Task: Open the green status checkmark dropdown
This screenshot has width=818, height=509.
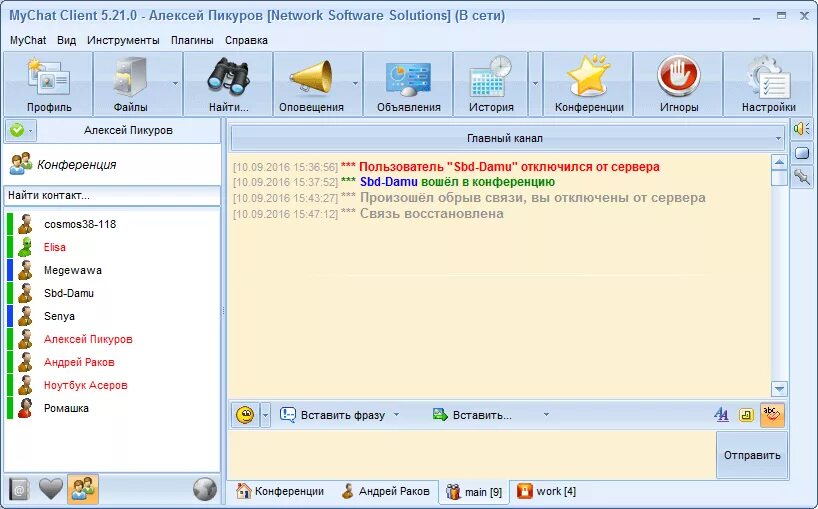Action: click(21, 130)
